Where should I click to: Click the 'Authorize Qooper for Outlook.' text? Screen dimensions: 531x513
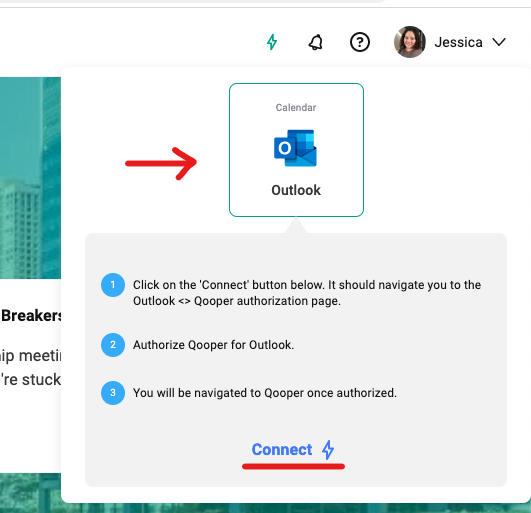[x=213, y=345]
